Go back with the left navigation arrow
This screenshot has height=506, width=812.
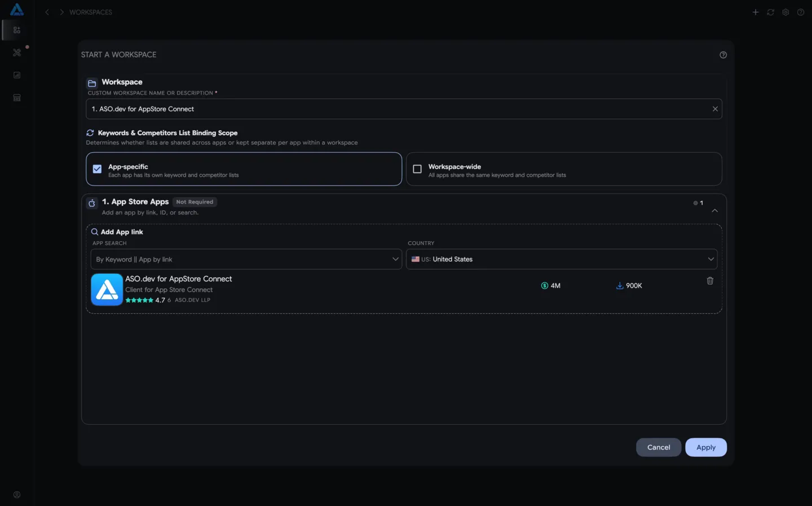tap(47, 12)
